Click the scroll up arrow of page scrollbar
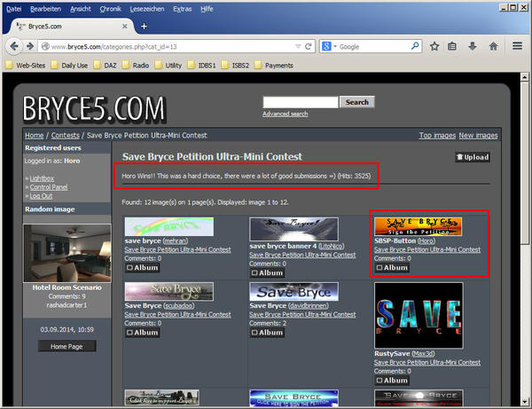Image resolution: width=532 pixels, height=409 pixels. point(525,77)
